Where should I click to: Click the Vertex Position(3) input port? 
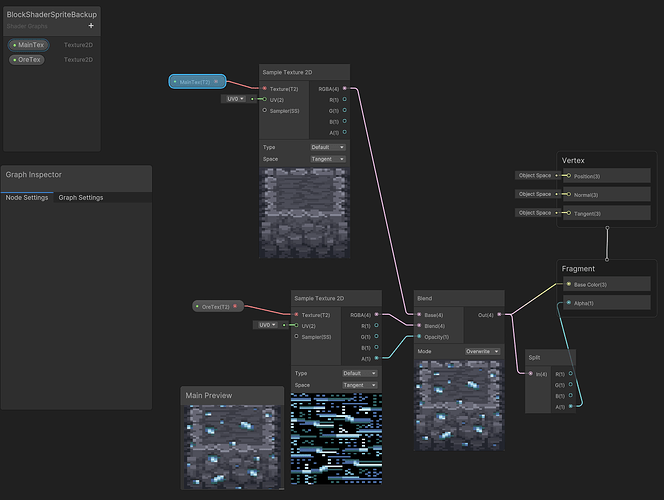(x=569, y=176)
